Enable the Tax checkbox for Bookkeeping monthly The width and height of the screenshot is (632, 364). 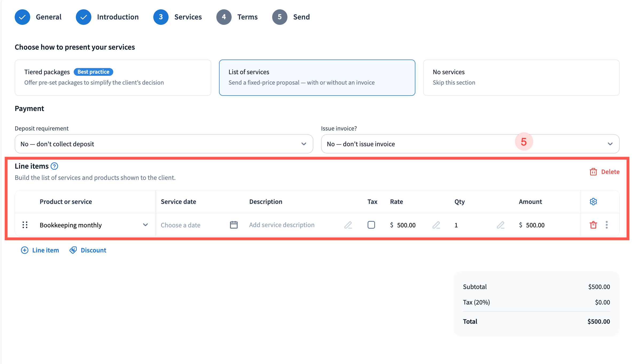[x=371, y=225]
